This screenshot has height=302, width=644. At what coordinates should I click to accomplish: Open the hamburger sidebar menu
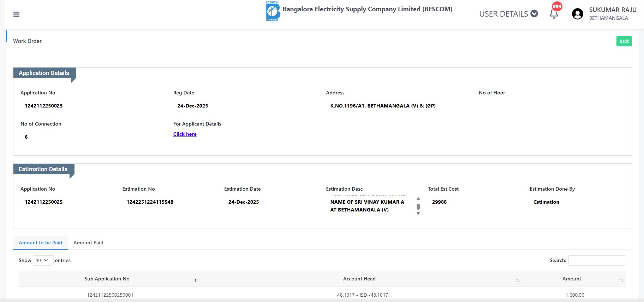click(16, 14)
